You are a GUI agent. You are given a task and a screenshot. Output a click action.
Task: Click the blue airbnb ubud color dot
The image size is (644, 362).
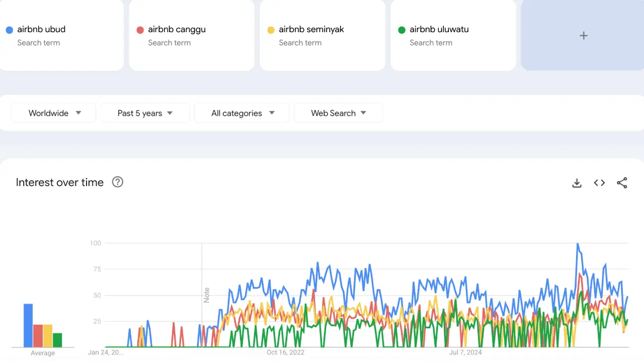click(x=9, y=30)
